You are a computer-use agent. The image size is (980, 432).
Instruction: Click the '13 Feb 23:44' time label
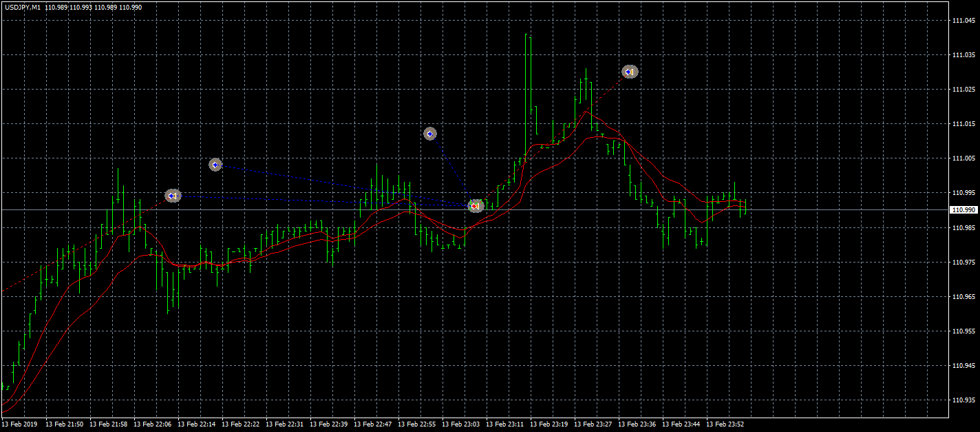[x=681, y=424]
